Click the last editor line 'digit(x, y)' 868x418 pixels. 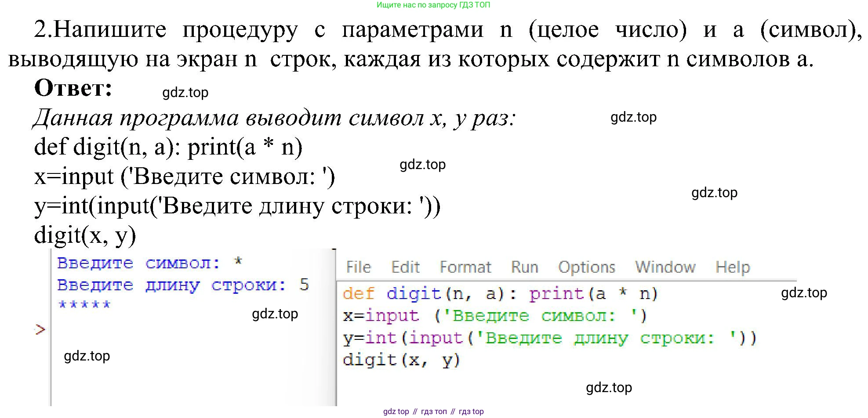(401, 360)
